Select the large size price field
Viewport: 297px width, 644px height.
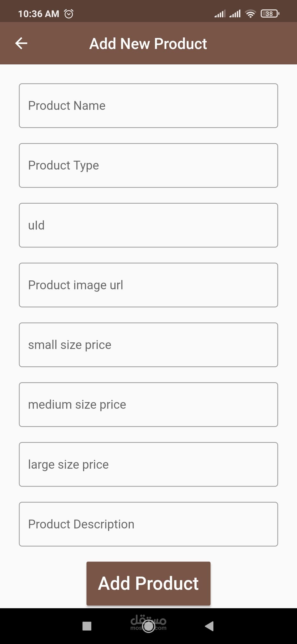[x=148, y=464]
